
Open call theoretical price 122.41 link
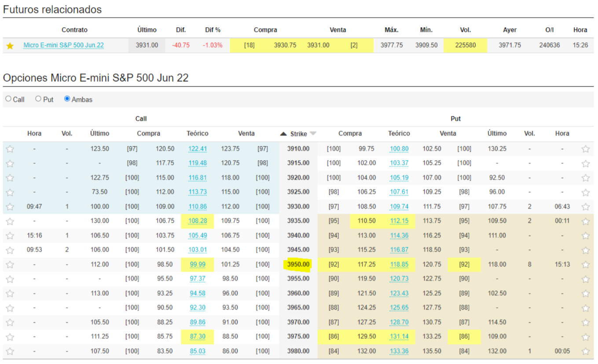coord(197,149)
